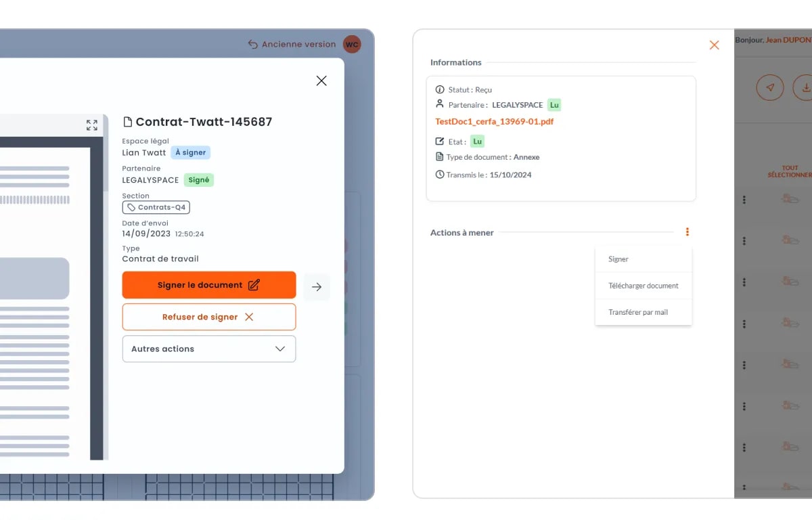Click the tag icon inside the Contrats-Q4 chip
Image resolution: width=812 pixels, height=526 pixels.
click(132, 208)
